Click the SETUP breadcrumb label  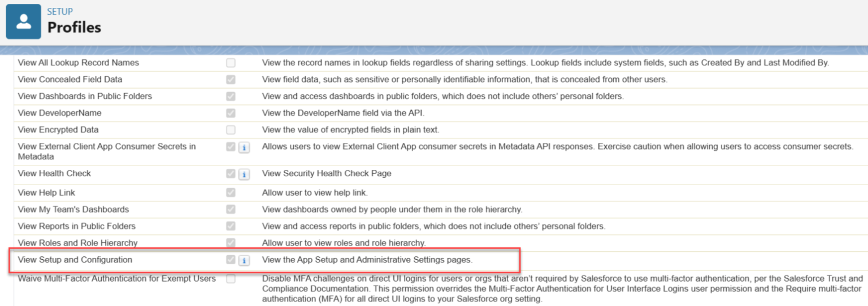coord(60,12)
